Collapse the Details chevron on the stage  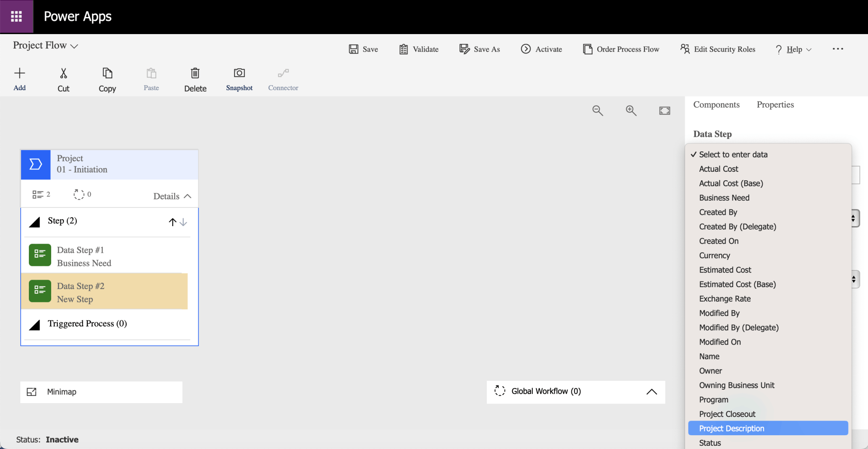pyautogui.click(x=187, y=196)
